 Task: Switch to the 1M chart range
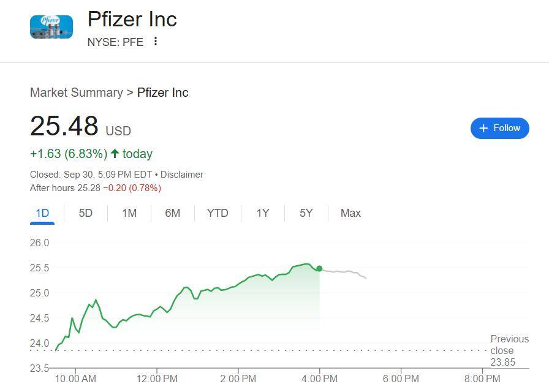tap(129, 213)
